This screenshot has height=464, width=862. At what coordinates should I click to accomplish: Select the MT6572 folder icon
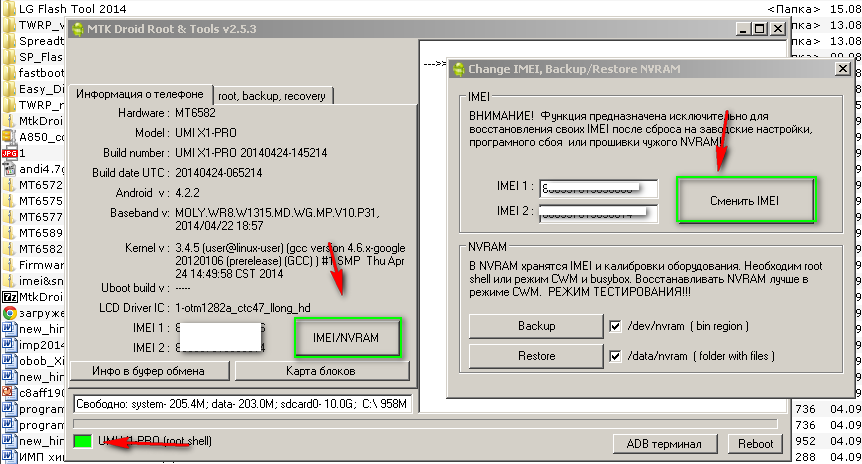pyautogui.click(x=9, y=185)
